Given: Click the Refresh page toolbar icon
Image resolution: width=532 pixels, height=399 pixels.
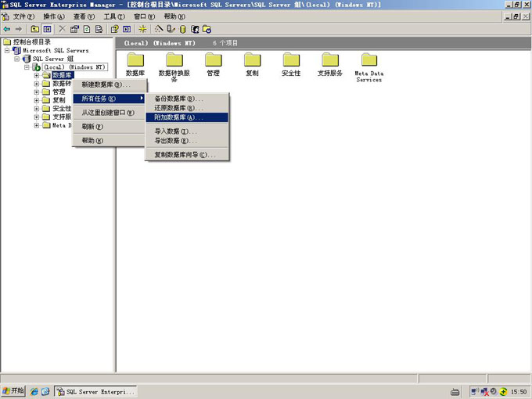Looking at the screenshot, I should [x=87, y=29].
